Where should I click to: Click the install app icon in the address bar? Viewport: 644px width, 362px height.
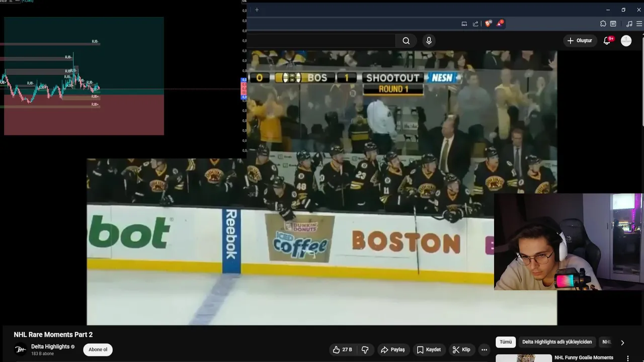[464, 24]
